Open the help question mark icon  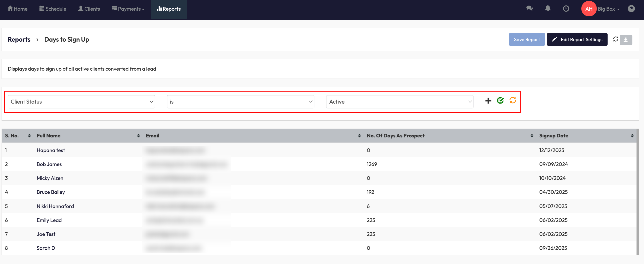click(631, 9)
